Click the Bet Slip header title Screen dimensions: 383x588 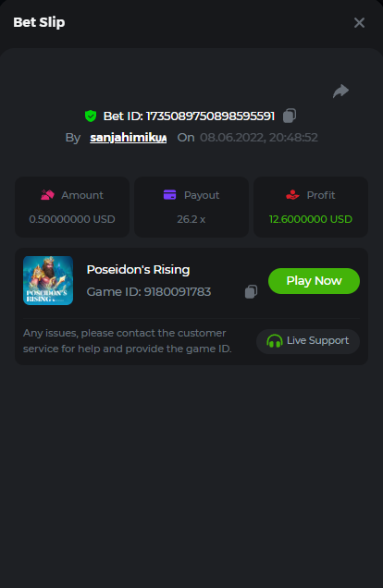[x=39, y=22]
